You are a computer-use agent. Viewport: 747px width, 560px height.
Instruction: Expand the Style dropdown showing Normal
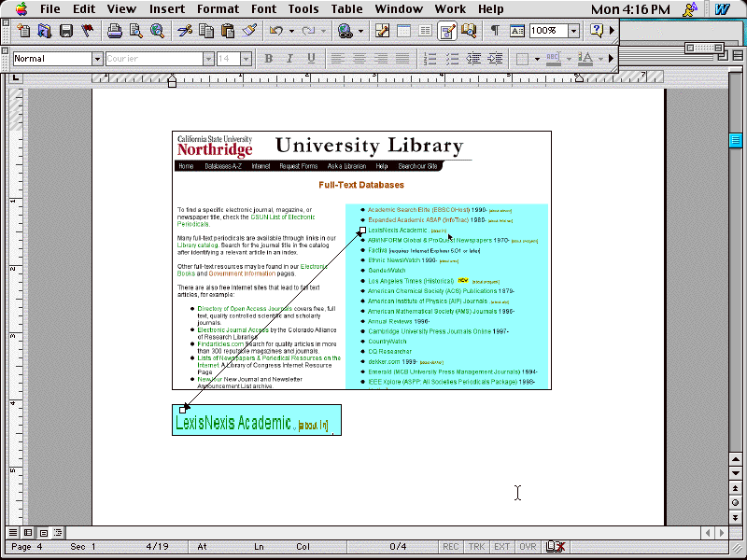[97, 59]
